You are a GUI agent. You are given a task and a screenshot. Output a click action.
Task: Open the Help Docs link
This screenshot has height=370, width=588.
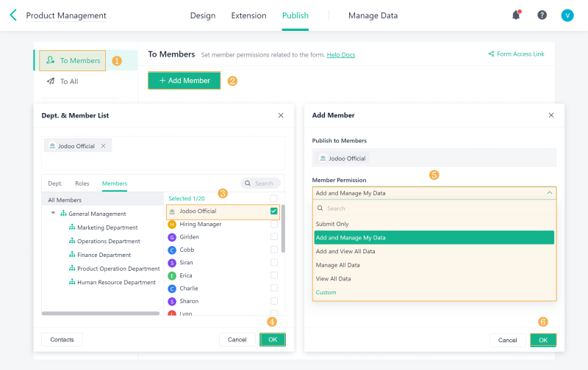click(x=341, y=55)
